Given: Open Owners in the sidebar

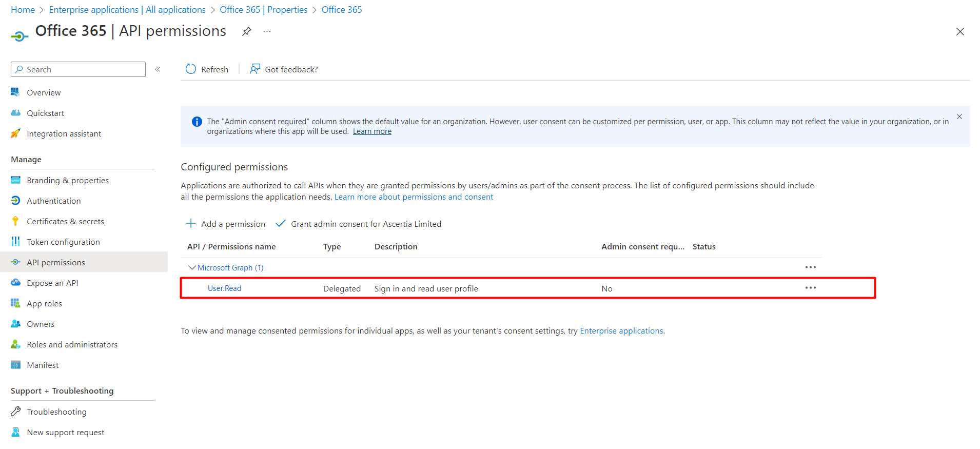Looking at the screenshot, I should click(x=41, y=324).
